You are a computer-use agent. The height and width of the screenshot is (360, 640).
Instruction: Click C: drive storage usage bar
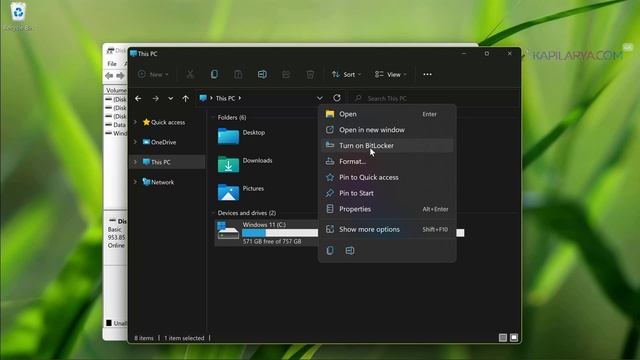pos(280,233)
